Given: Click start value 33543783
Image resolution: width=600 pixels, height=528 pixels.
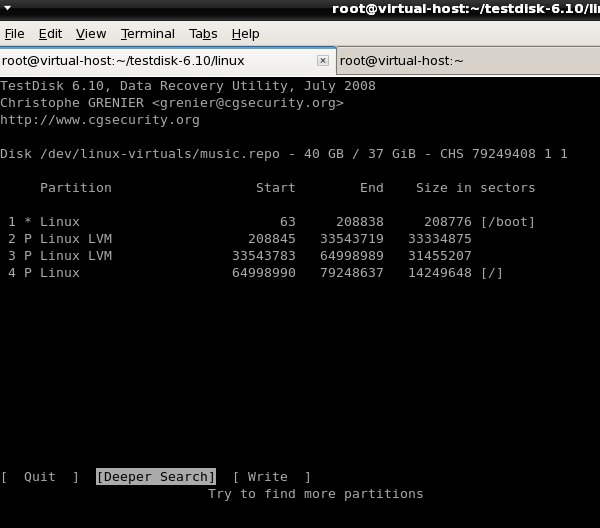Looking at the screenshot, I should [264, 256].
